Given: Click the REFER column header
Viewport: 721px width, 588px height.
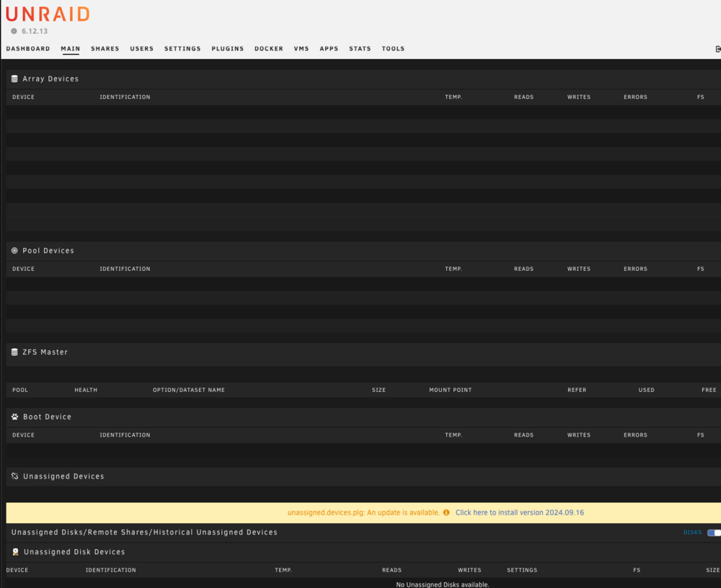Looking at the screenshot, I should [x=577, y=390].
